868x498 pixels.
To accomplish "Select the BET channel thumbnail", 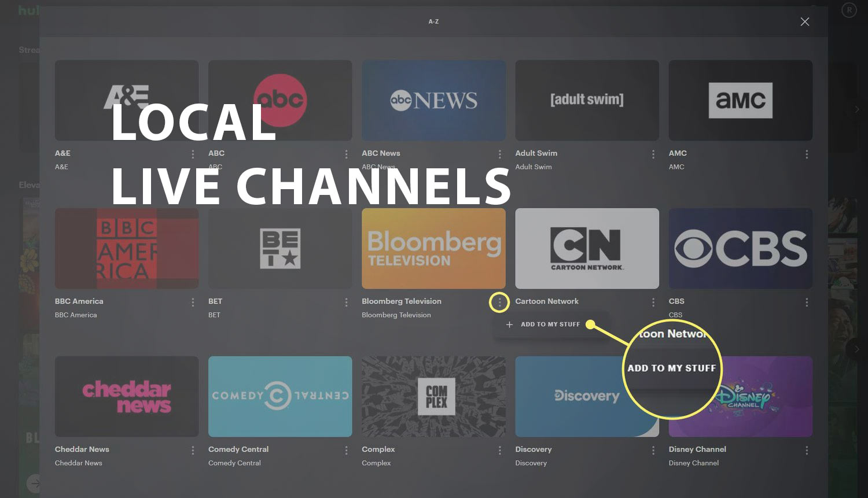I will click(x=280, y=249).
